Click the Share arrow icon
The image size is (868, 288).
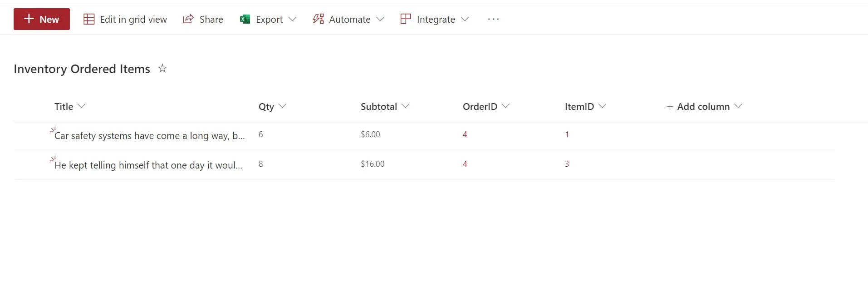(x=188, y=19)
